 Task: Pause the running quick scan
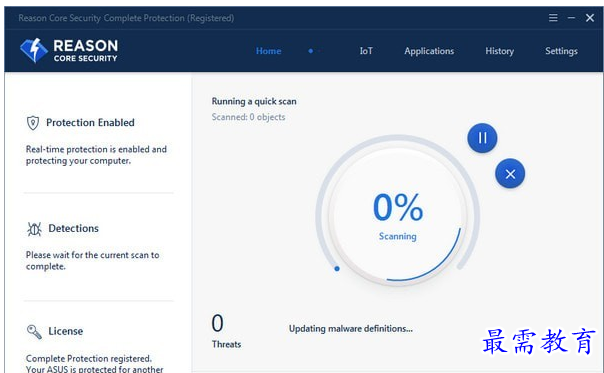point(482,138)
